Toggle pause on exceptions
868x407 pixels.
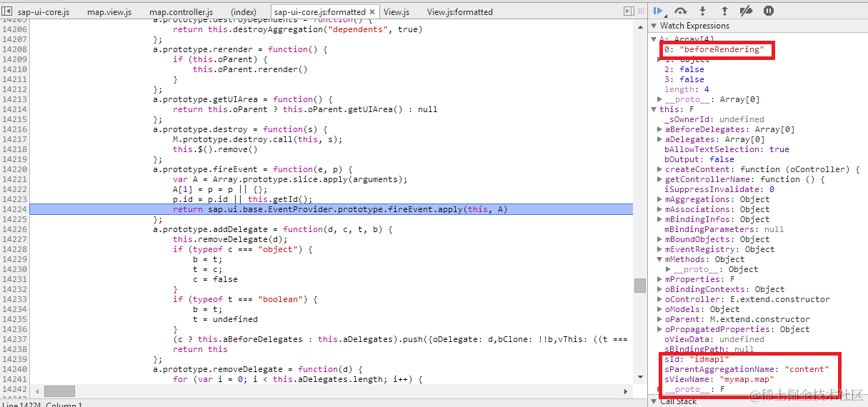[x=769, y=11]
